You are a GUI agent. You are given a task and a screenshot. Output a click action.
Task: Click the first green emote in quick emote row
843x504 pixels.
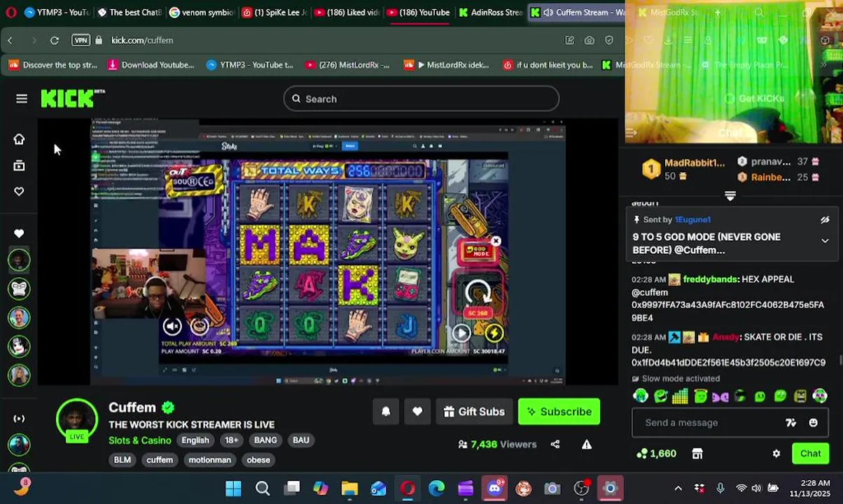coord(640,397)
